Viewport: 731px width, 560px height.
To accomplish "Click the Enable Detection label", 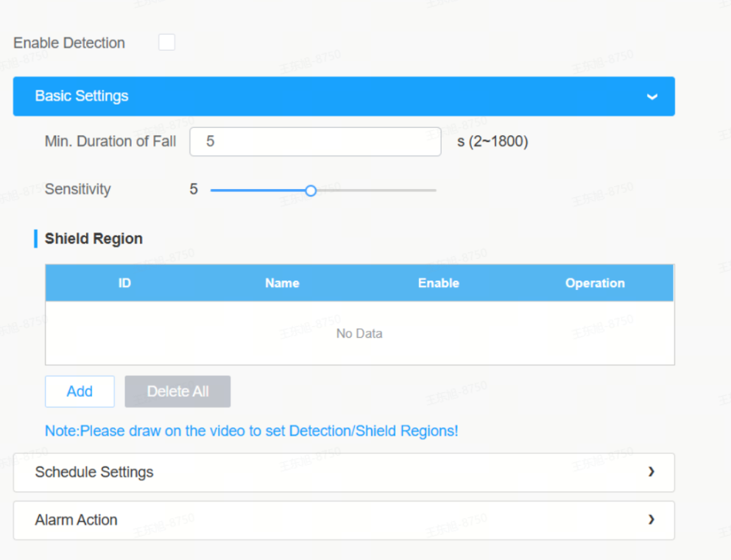I will click(x=69, y=43).
